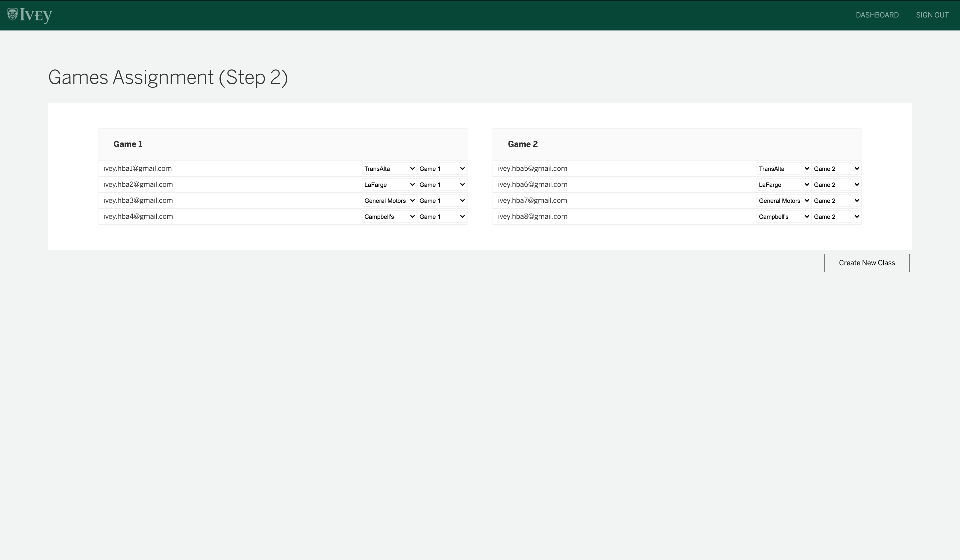Image resolution: width=960 pixels, height=560 pixels.
Task: Click Sign Out in the navigation bar
Action: (x=932, y=15)
